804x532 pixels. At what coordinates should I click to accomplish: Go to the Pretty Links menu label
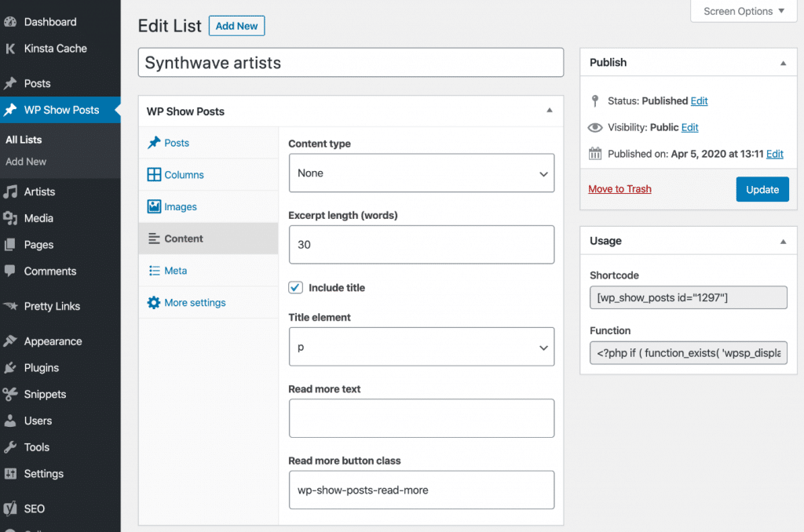pyautogui.click(x=52, y=306)
